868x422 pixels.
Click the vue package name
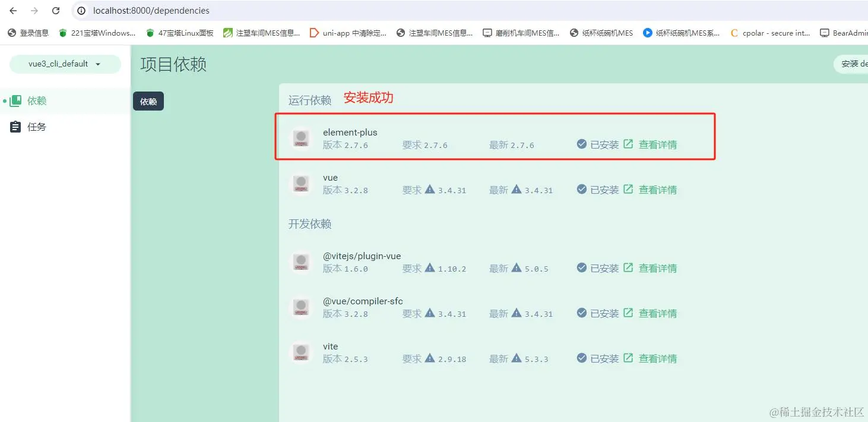tap(330, 177)
